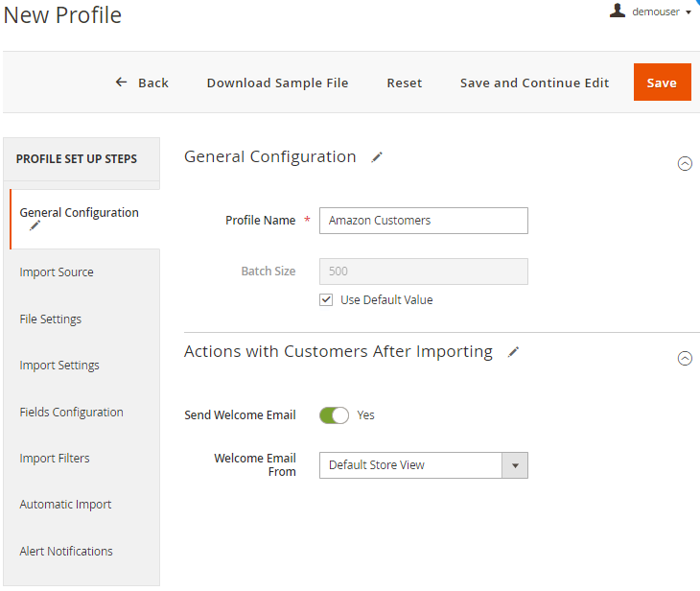This screenshot has width=700, height=591.
Task: Click pencil icon beside Actions with Customers heading
Action: [x=513, y=352]
